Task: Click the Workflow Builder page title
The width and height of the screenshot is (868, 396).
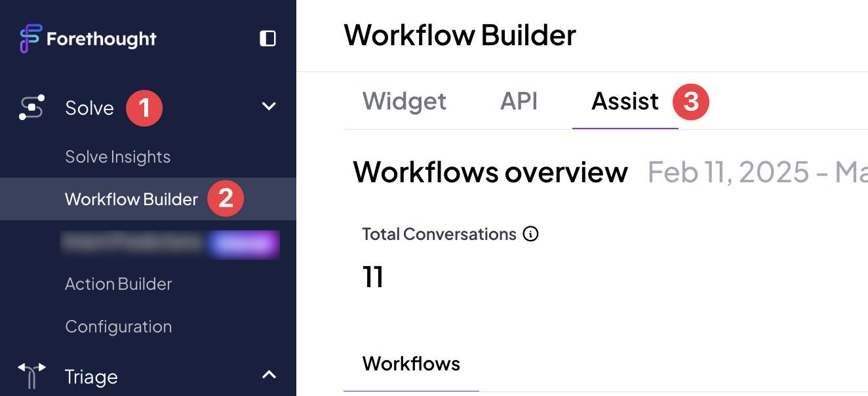Action: [460, 35]
